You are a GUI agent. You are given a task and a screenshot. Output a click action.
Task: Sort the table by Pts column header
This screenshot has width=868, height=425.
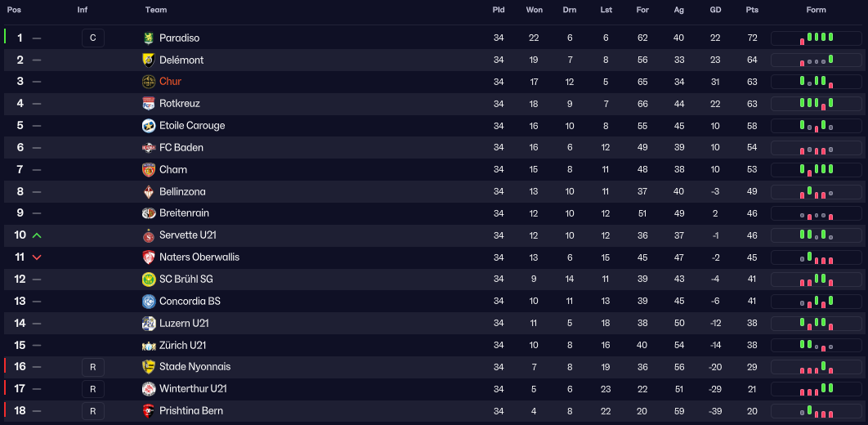(x=752, y=10)
